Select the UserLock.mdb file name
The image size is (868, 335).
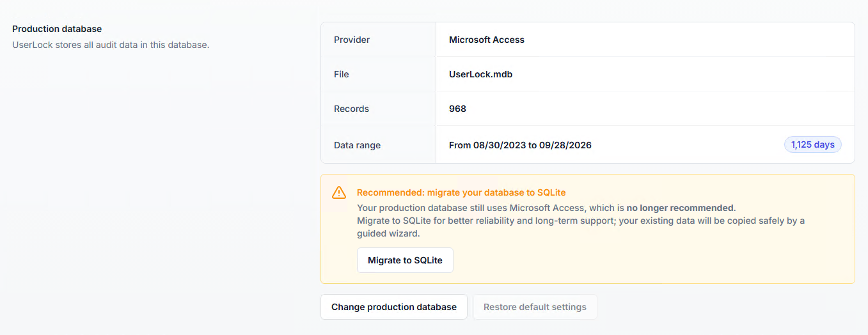[481, 74]
